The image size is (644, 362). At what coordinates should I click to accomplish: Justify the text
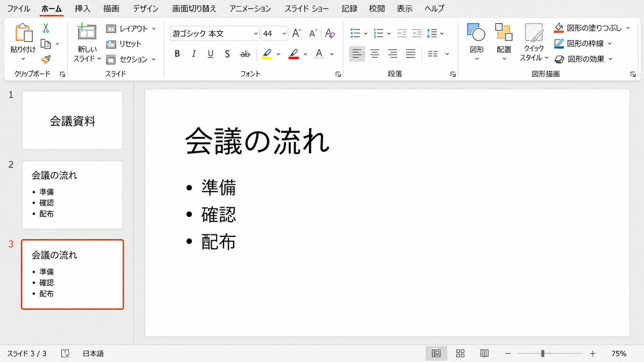pyautogui.click(x=411, y=54)
